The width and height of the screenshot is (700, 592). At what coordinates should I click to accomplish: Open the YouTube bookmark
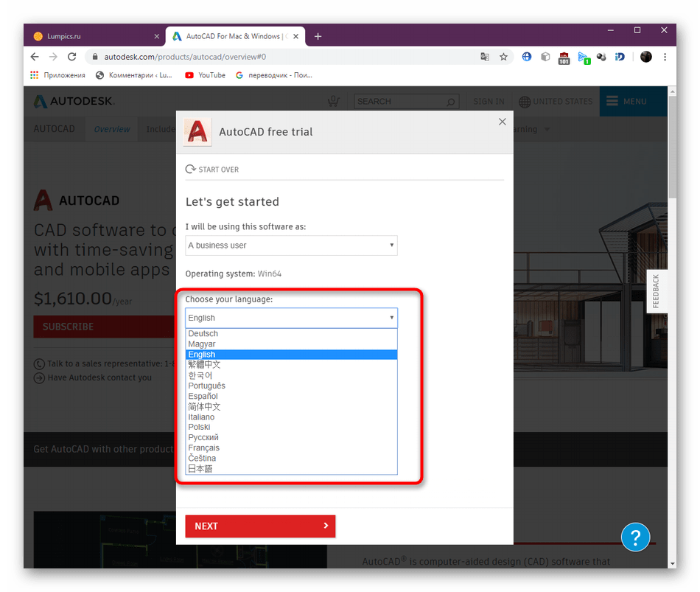206,75
